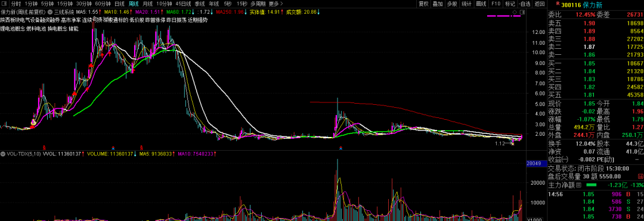Click the round dropdown icon beside 保力新 title
This screenshot has height=221, width=644.
(50, 13)
